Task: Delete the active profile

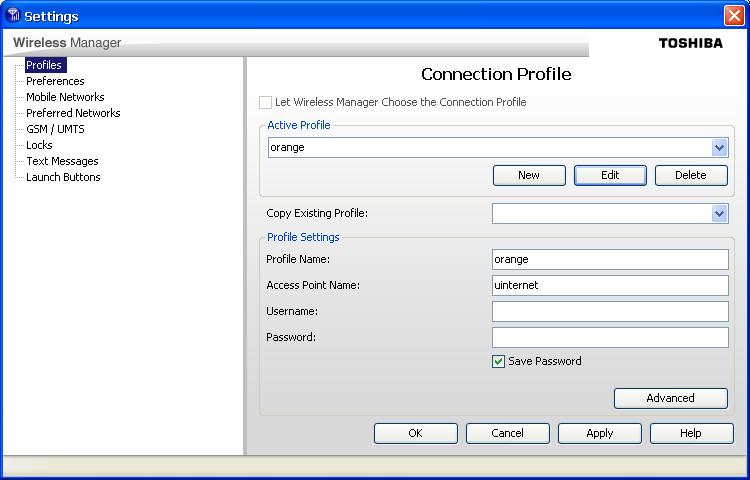Action: pos(691,175)
